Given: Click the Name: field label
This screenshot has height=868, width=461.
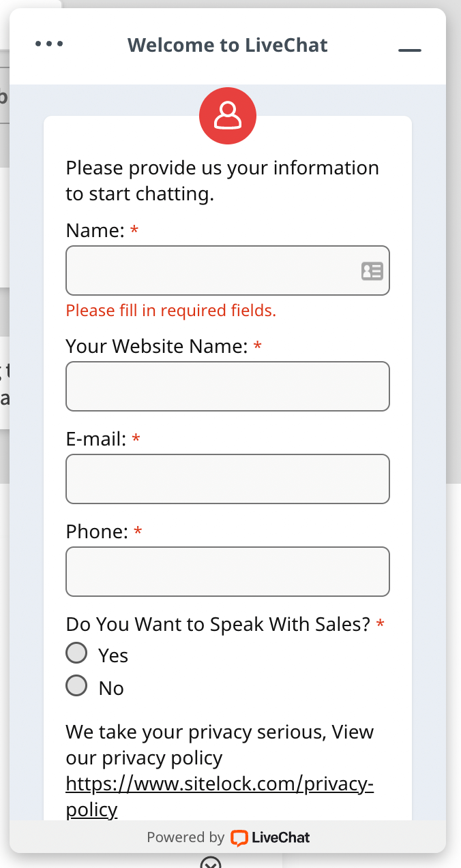Looking at the screenshot, I should (x=95, y=231).
